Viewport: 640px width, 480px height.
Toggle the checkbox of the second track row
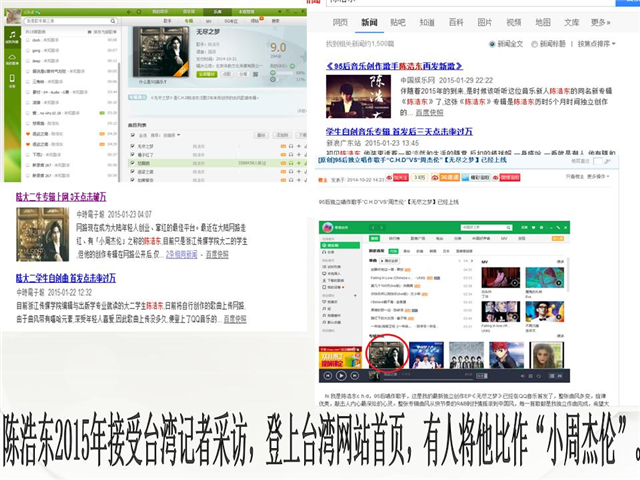(132, 154)
